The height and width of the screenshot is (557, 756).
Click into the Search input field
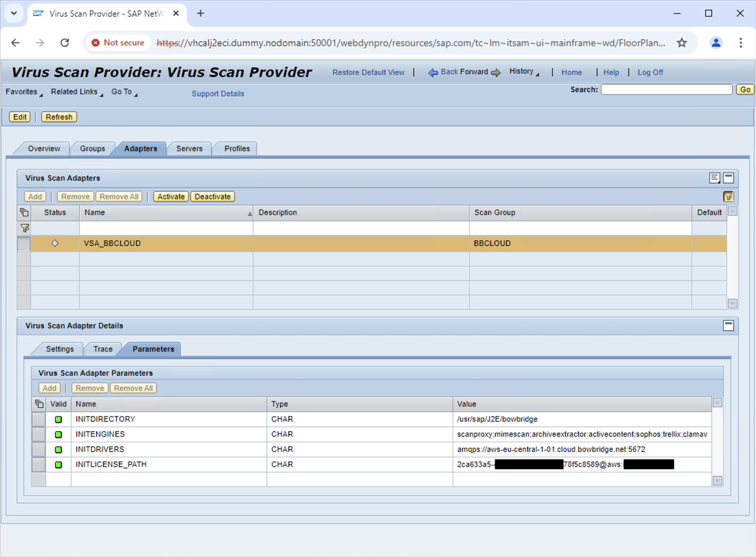(x=666, y=89)
